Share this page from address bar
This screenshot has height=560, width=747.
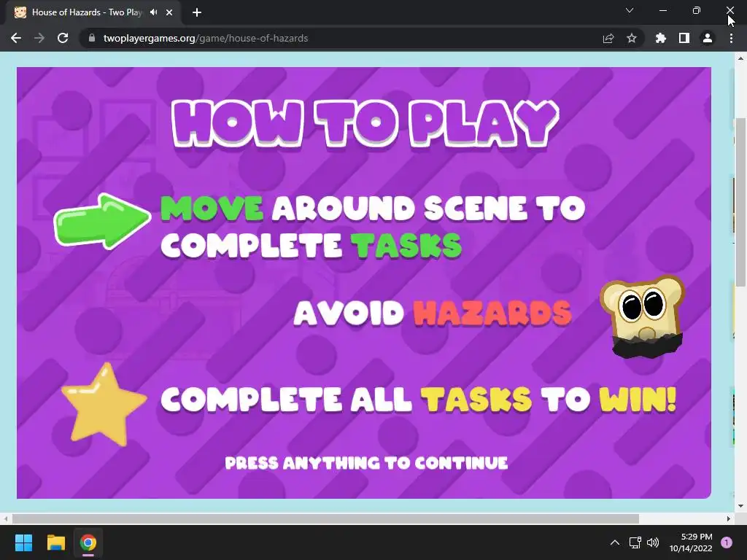tap(608, 38)
